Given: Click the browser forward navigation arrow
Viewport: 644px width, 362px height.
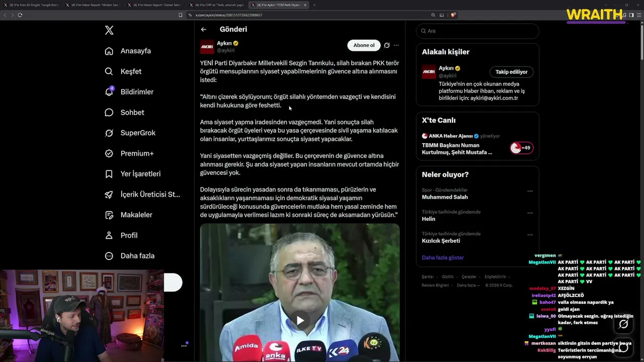Looking at the screenshot, I should click(13, 15).
